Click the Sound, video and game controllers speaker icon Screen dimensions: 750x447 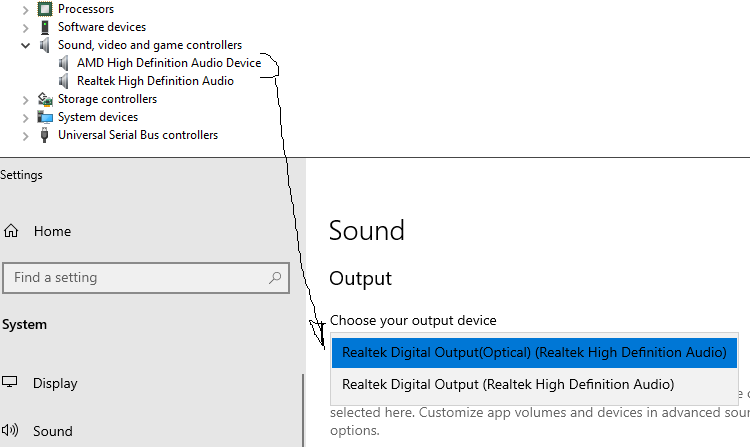(44, 45)
